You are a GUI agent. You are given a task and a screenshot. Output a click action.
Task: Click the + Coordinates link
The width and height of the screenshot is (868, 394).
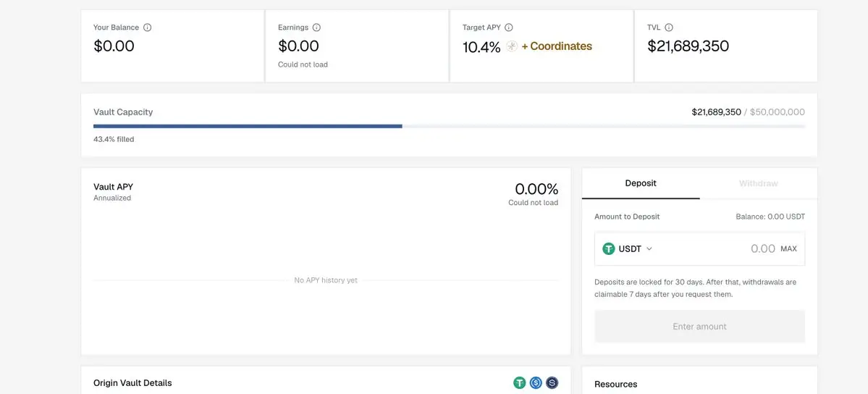click(x=557, y=46)
